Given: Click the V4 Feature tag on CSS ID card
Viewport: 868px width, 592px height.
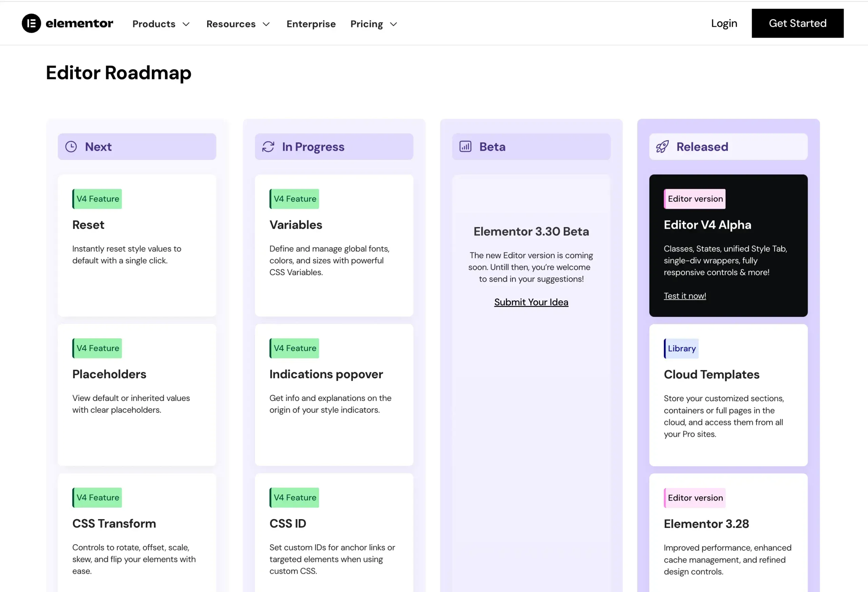Looking at the screenshot, I should [x=294, y=497].
